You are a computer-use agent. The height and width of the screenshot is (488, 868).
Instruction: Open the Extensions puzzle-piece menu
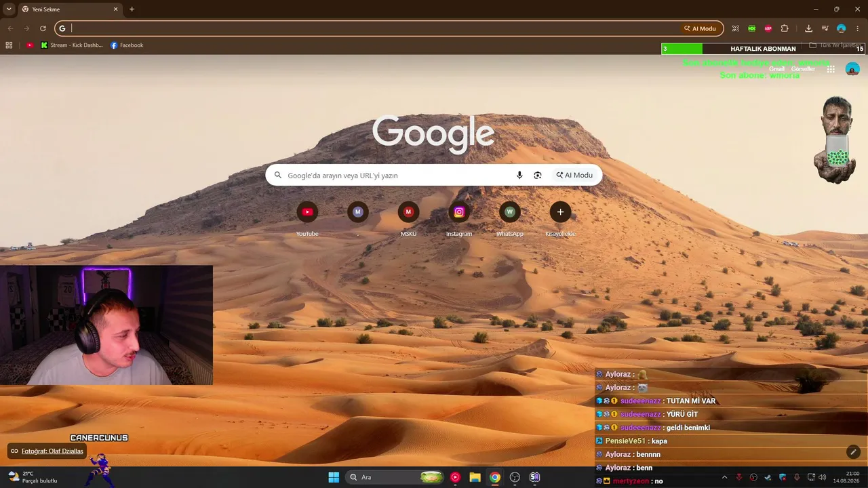tap(785, 28)
